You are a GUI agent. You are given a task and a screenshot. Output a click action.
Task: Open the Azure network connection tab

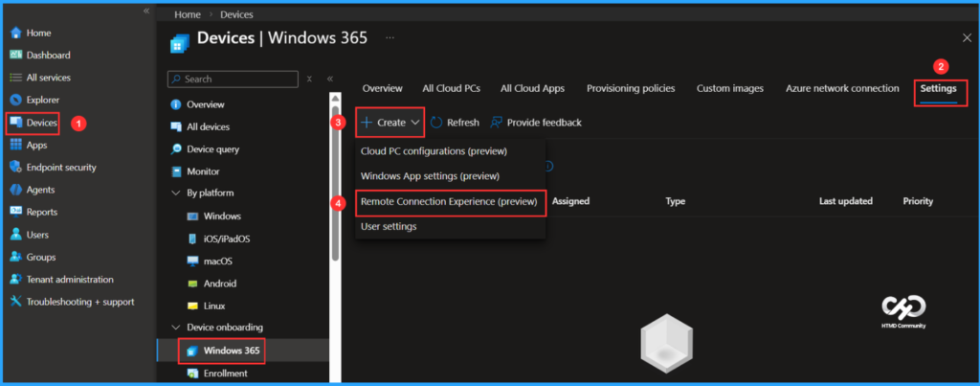842,89
